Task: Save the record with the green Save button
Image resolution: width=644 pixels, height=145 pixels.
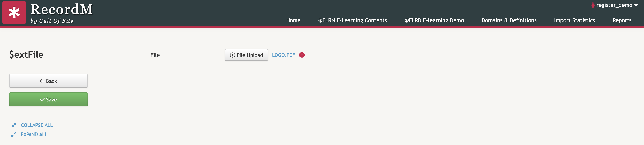Action: point(48,99)
